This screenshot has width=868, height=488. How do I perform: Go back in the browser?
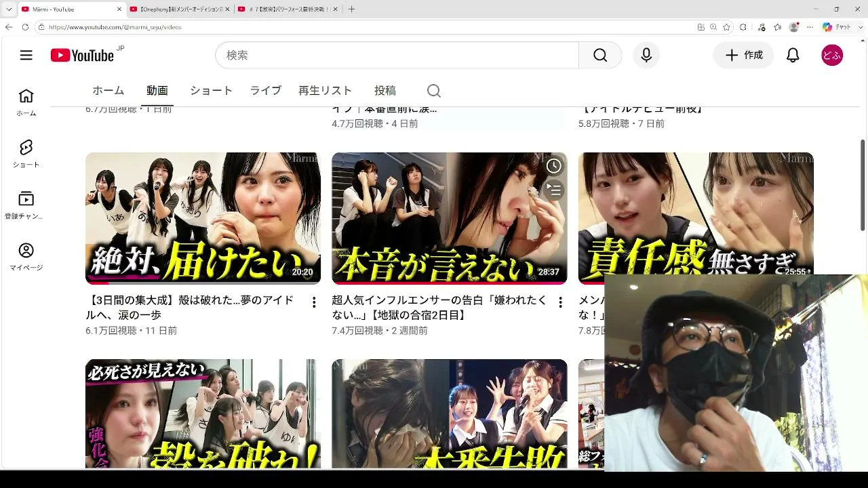point(9,27)
